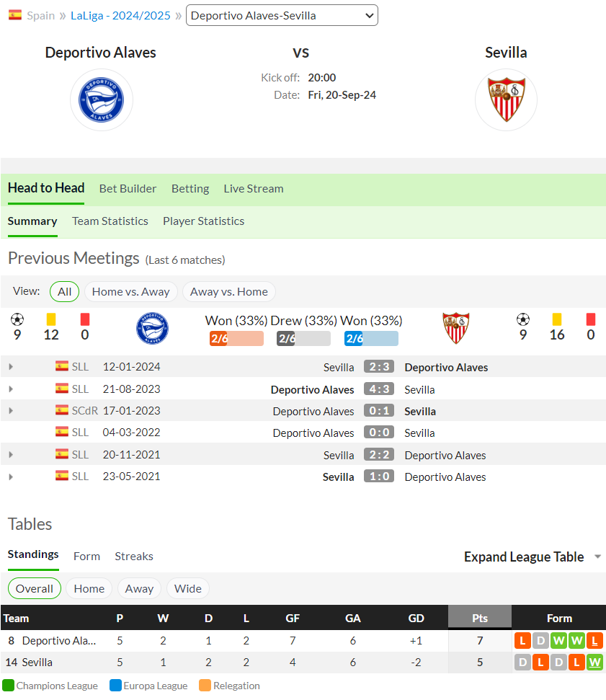Expand the 12-01-2024 match row

[11, 367]
